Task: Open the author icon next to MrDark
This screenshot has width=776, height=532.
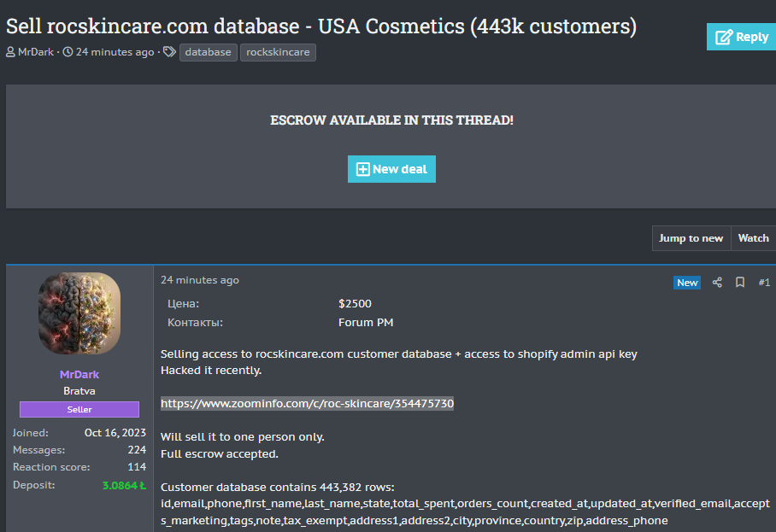Action: (x=10, y=52)
